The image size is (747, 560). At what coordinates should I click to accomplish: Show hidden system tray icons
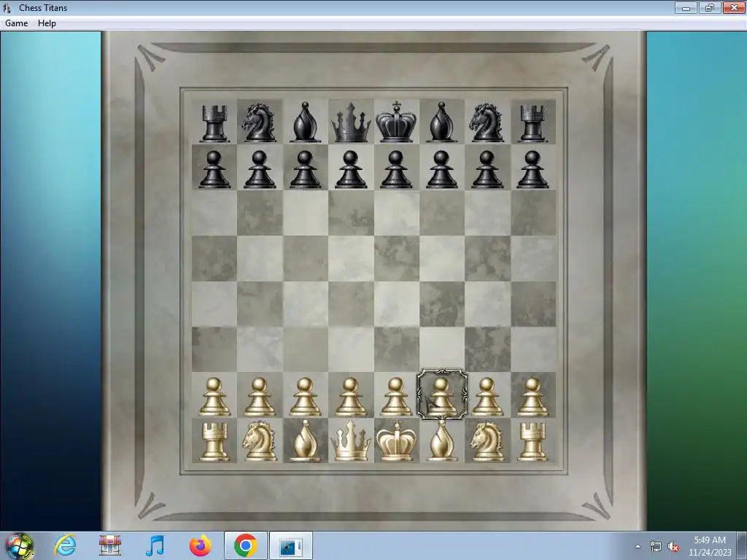pos(638,546)
